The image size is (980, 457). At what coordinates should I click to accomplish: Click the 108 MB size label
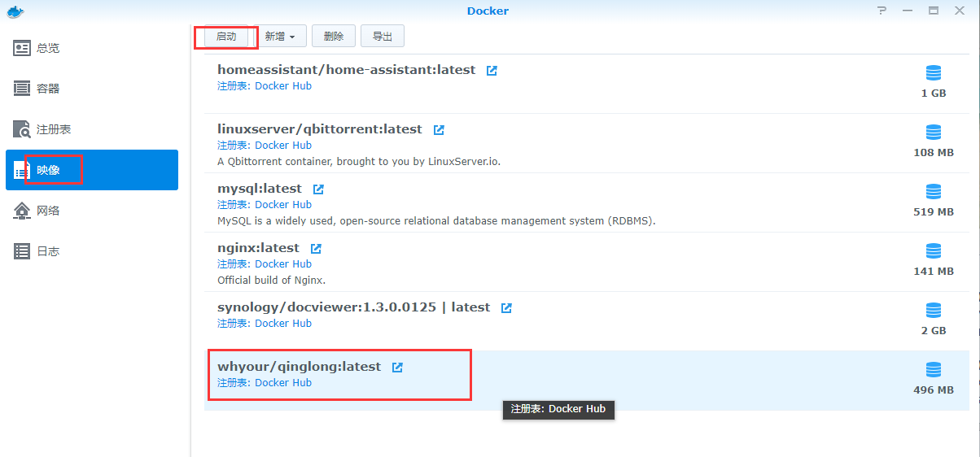[x=934, y=153]
